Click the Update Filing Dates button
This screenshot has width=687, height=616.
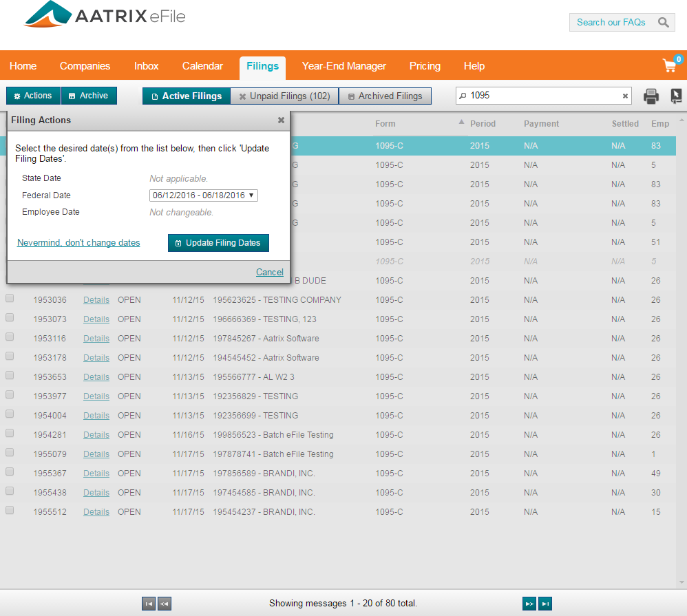tap(218, 243)
